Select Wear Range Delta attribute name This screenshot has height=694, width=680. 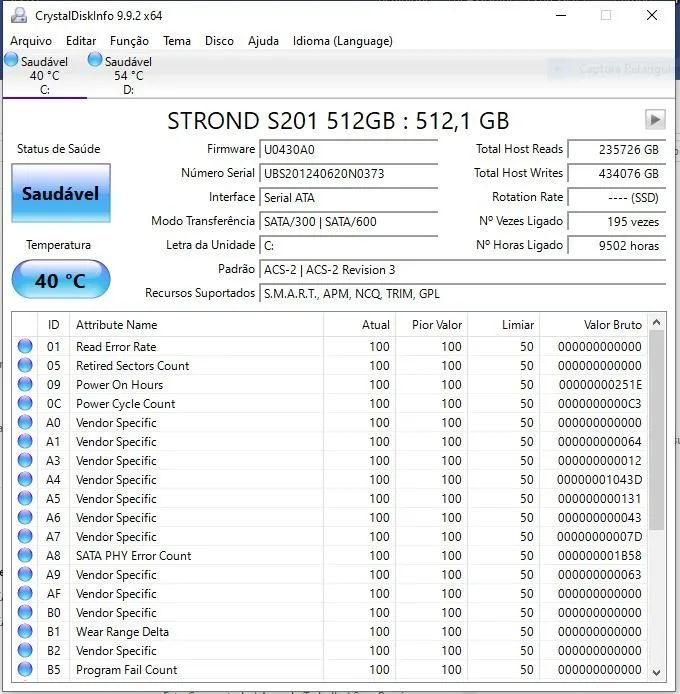tap(122, 632)
